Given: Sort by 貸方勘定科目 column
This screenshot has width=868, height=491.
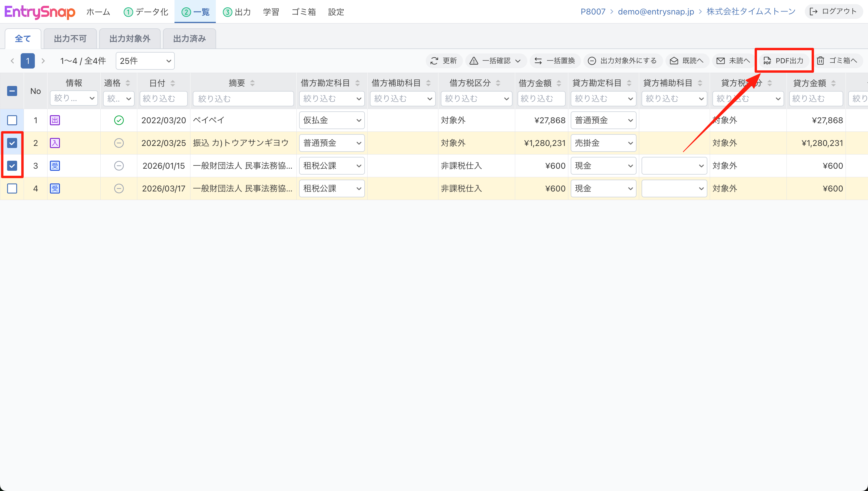Looking at the screenshot, I should point(629,83).
